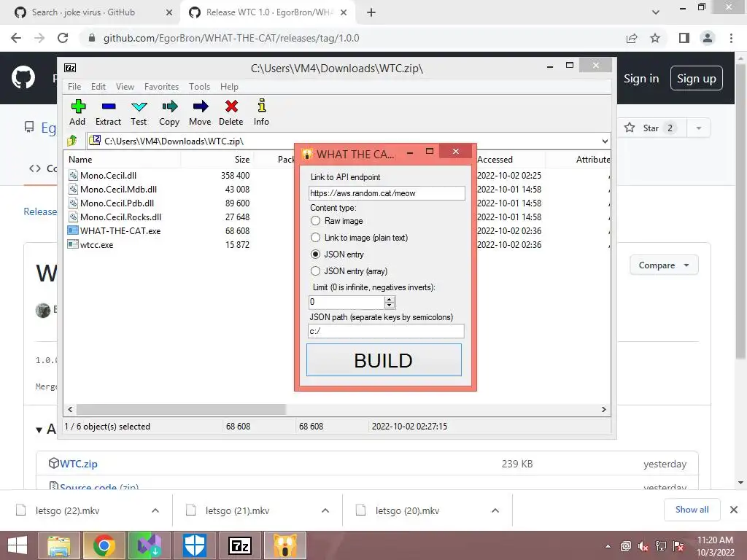Open the Chrome profile icon
Screen dimensions: 747x560
(x=708, y=38)
